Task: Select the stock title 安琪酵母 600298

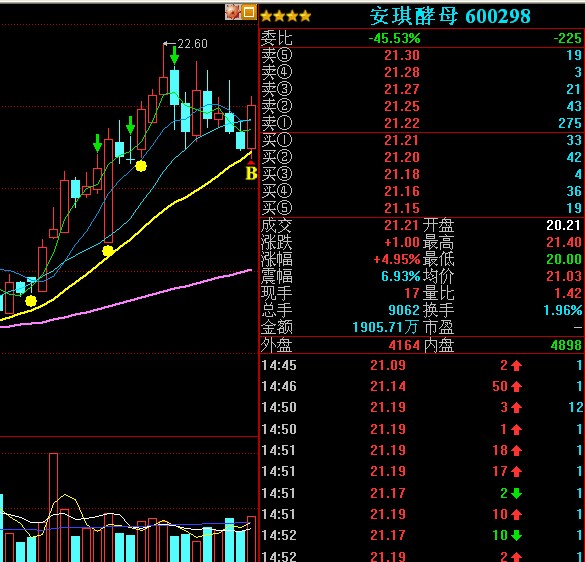Action: (450, 16)
